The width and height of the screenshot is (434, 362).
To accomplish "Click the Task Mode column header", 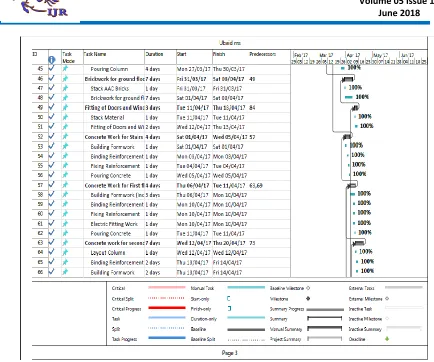I will click(68, 57).
